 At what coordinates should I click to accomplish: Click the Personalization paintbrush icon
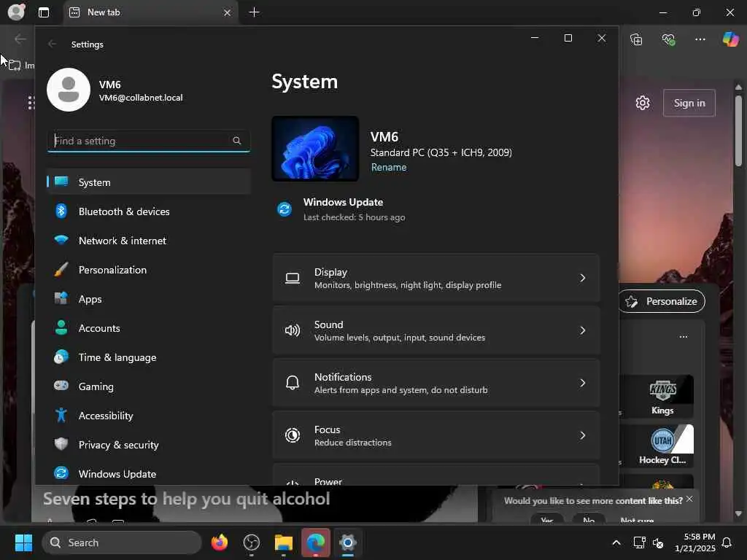coord(61,270)
